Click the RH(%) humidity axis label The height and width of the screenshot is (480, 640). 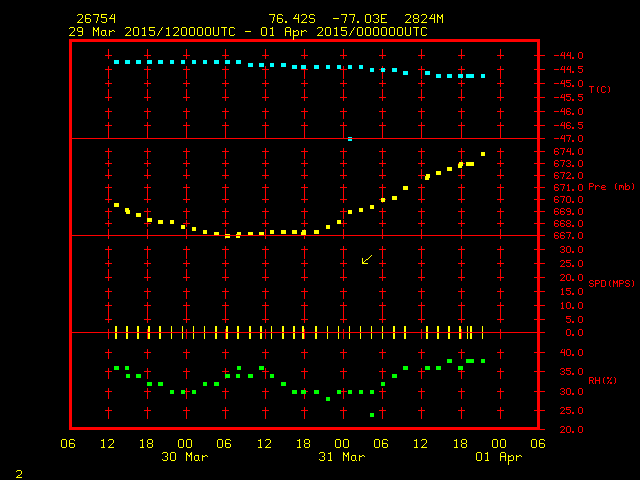coord(602,380)
